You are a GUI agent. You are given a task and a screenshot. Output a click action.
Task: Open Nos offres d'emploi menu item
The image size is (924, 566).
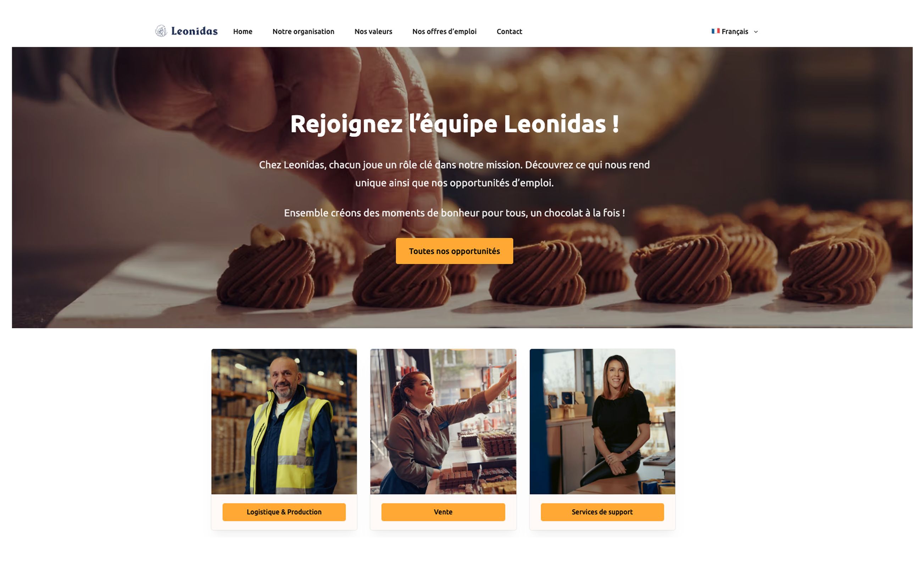(444, 32)
